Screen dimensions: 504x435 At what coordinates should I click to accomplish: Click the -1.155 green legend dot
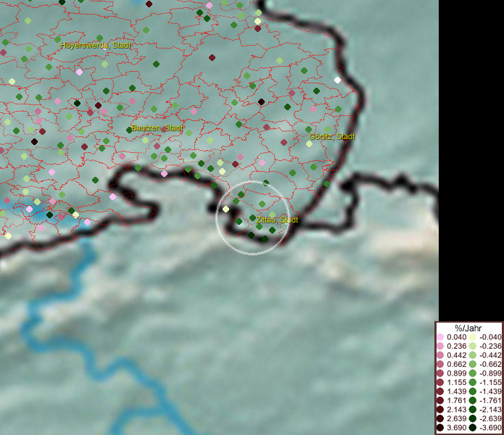[x=473, y=383]
